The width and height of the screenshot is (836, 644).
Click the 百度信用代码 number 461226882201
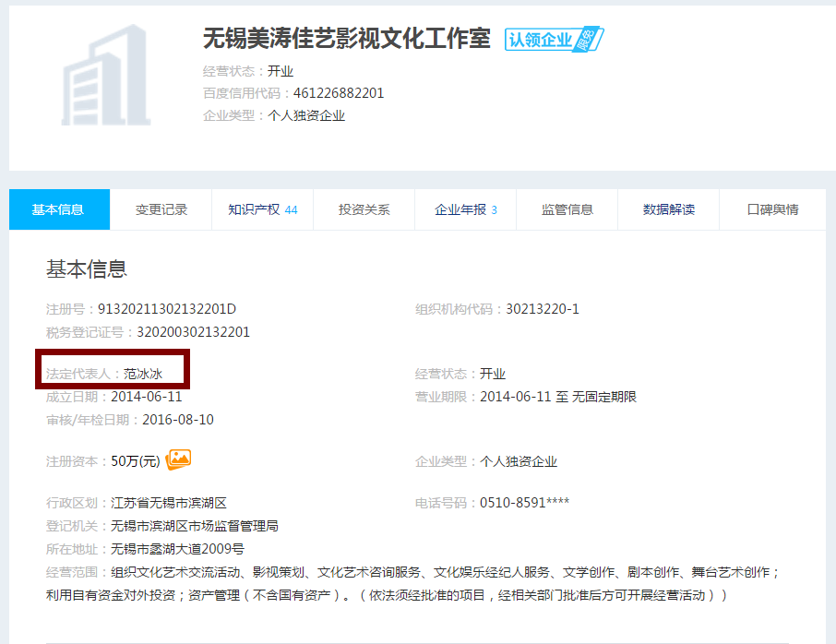(x=339, y=93)
